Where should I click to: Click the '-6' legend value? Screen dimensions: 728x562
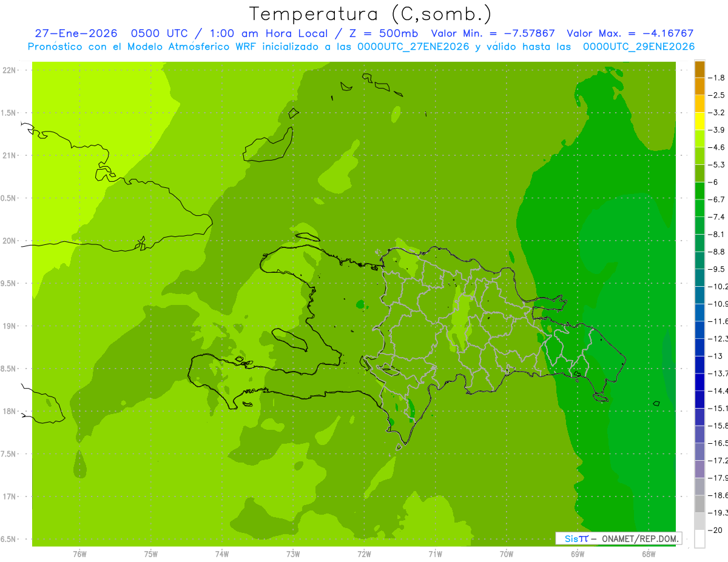712,182
